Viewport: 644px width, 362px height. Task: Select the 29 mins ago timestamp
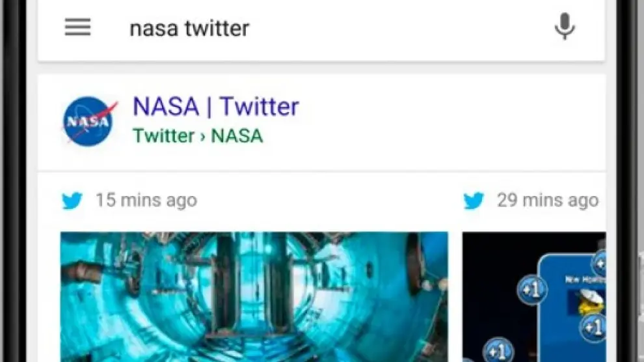coord(548,201)
